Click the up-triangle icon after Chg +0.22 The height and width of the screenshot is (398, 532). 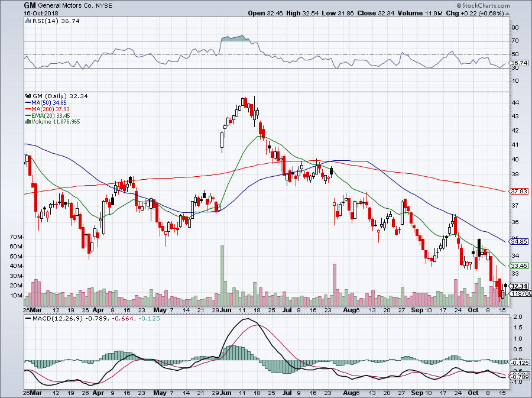click(x=508, y=14)
